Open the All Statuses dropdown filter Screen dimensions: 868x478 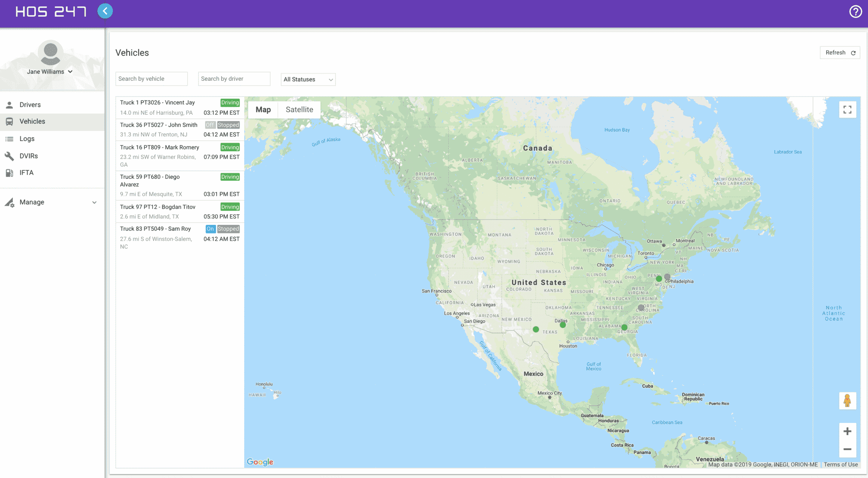(x=308, y=79)
